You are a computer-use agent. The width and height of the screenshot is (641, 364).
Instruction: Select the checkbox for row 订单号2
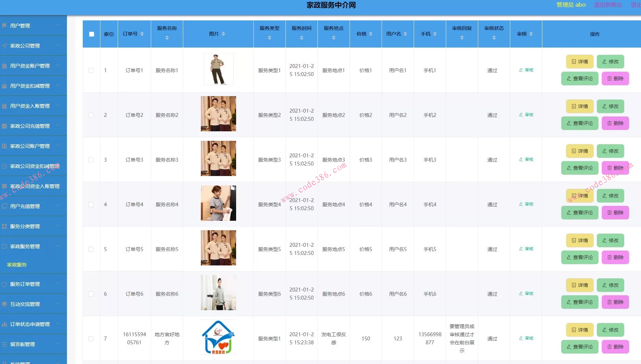91,115
